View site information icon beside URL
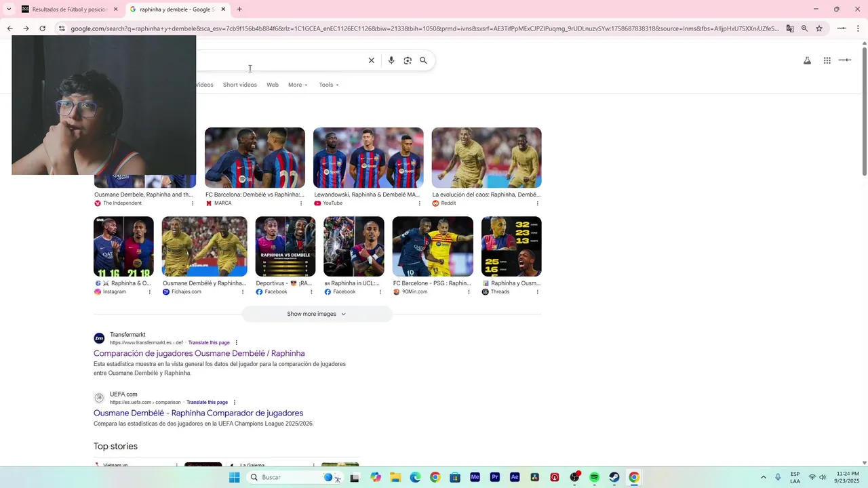The width and height of the screenshot is (868, 488). (62, 28)
